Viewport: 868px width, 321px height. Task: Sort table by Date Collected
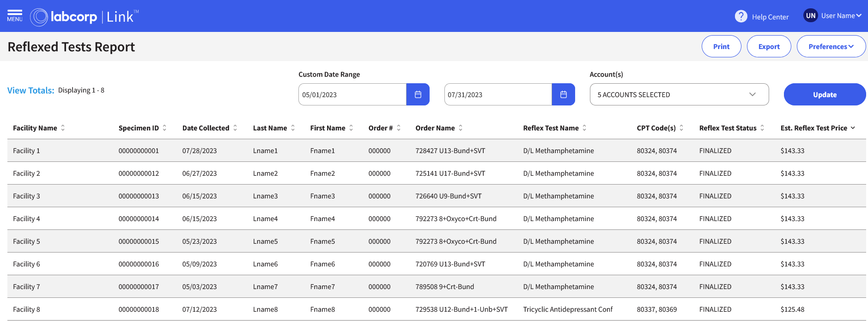pos(235,128)
